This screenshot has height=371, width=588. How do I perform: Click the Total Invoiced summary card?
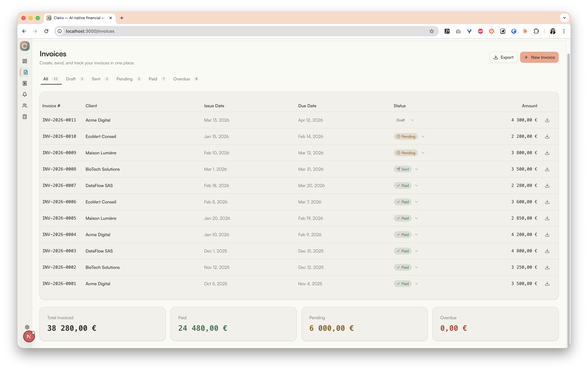point(103,324)
